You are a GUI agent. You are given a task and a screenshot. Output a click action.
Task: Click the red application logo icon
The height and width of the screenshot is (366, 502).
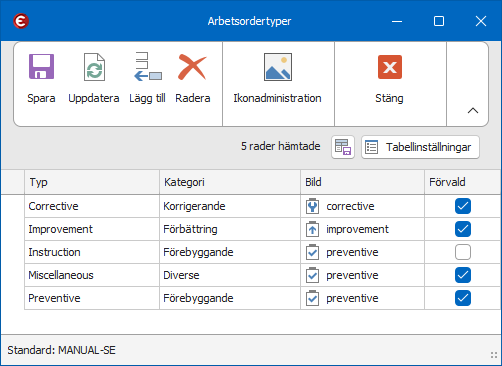21,21
